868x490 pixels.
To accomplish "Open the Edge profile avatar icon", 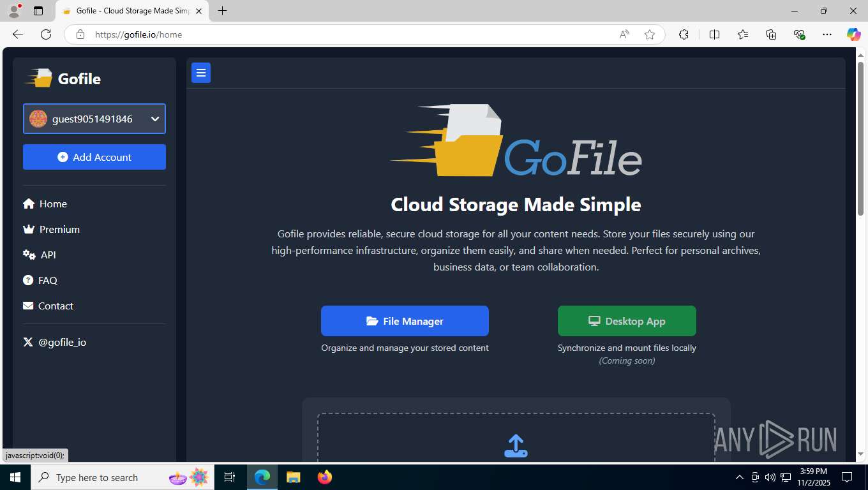I will tap(13, 11).
